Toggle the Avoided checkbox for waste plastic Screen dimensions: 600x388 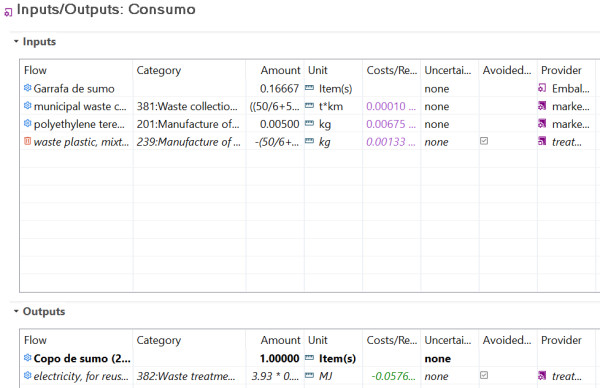(x=484, y=141)
